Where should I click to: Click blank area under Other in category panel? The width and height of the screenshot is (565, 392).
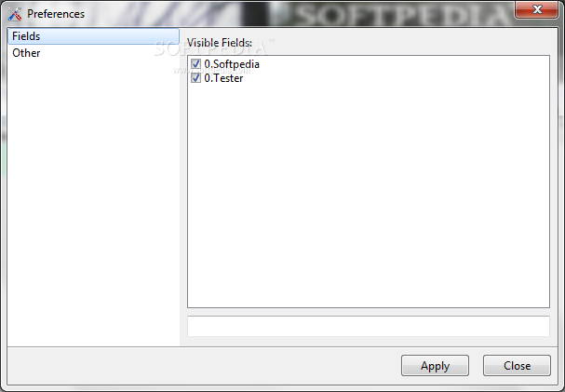click(93, 202)
